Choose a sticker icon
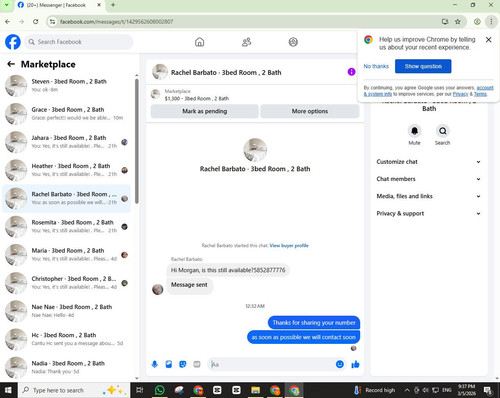The width and height of the screenshot is (500, 398). click(183, 364)
